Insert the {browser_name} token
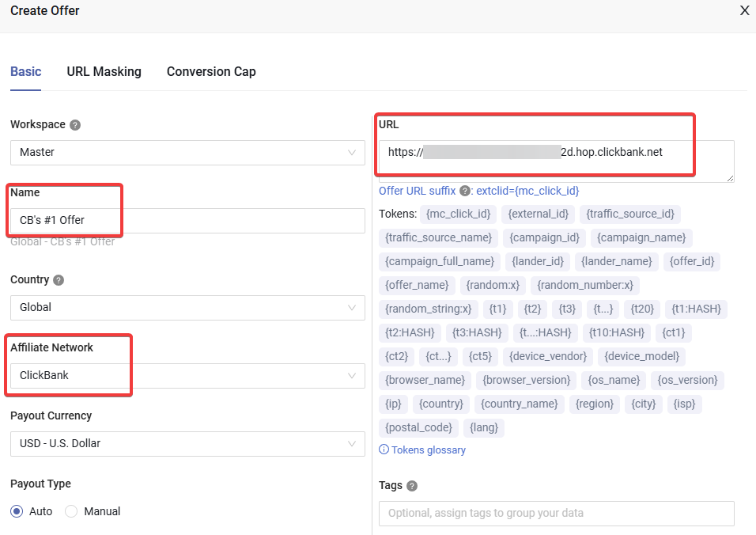The height and width of the screenshot is (535, 756). coord(425,380)
